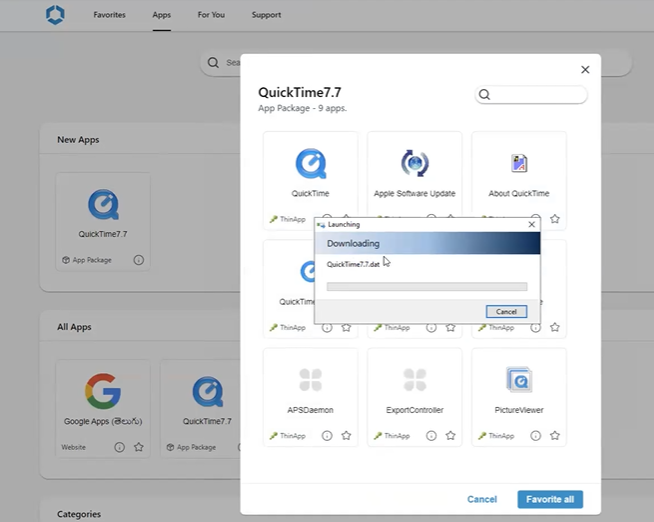Viewport: 654px width, 522px height.
Task: Show info for QuickTime7.7 in New Apps
Action: click(138, 260)
